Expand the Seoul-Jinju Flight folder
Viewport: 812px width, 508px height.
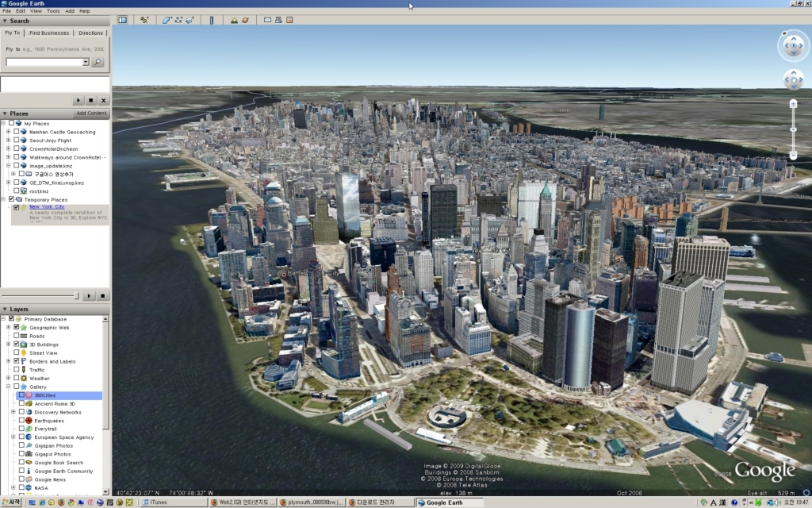pos(8,140)
